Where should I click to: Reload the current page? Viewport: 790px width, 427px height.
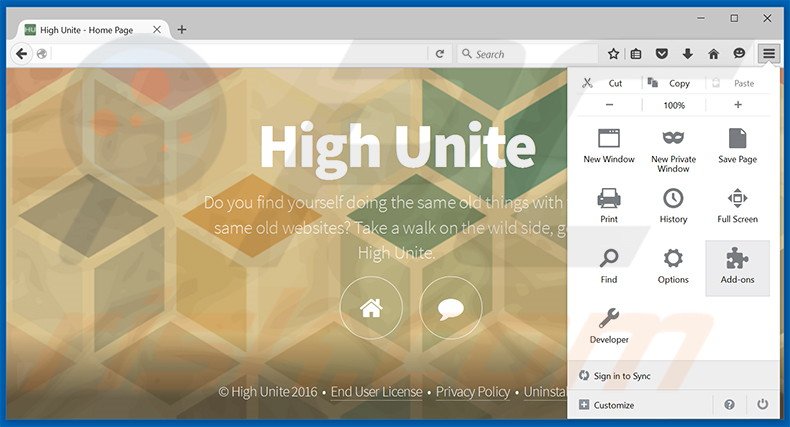click(439, 54)
